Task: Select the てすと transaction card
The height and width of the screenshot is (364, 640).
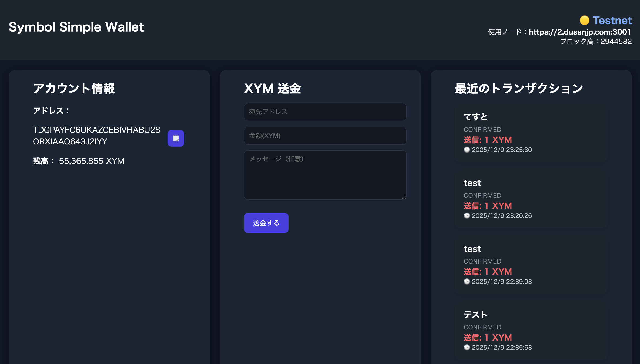Action: click(531, 133)
